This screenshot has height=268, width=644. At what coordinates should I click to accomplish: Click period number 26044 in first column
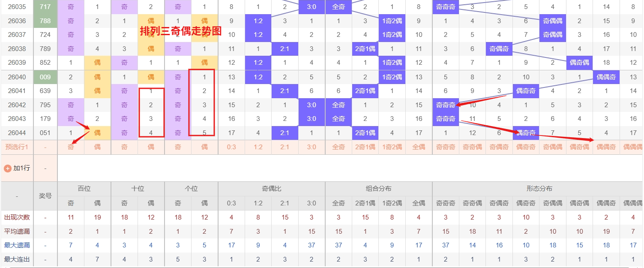tap(17, 133)
